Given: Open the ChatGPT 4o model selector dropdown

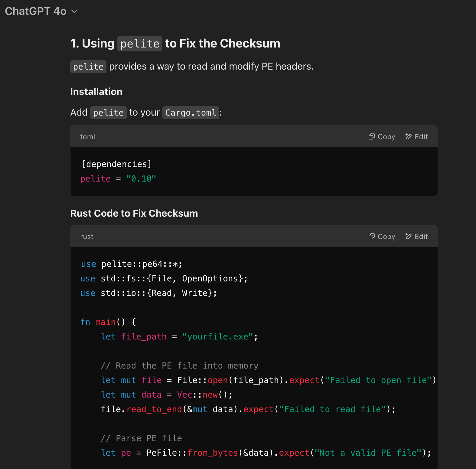Looking at the screenshot, I should click(41, 11).
